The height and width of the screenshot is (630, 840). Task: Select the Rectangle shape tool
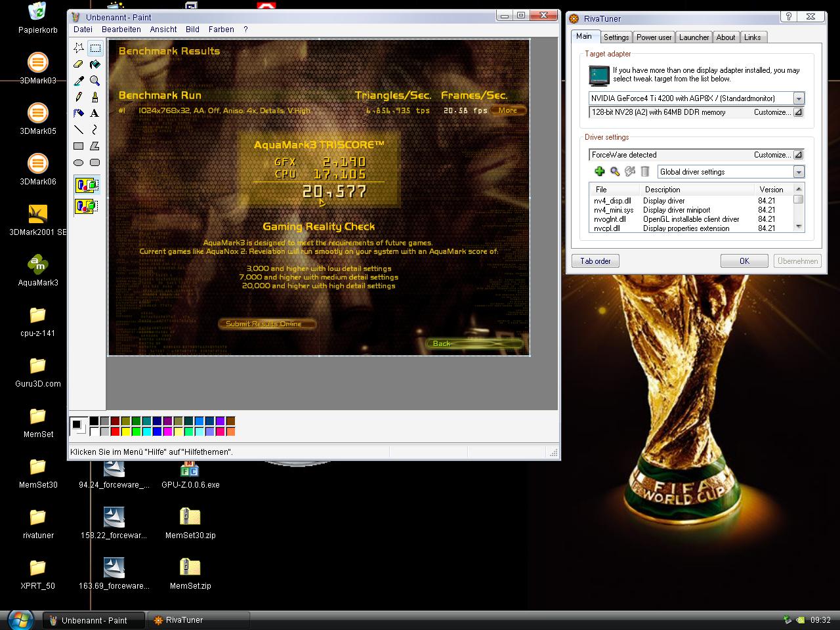(x=79, y=146)
